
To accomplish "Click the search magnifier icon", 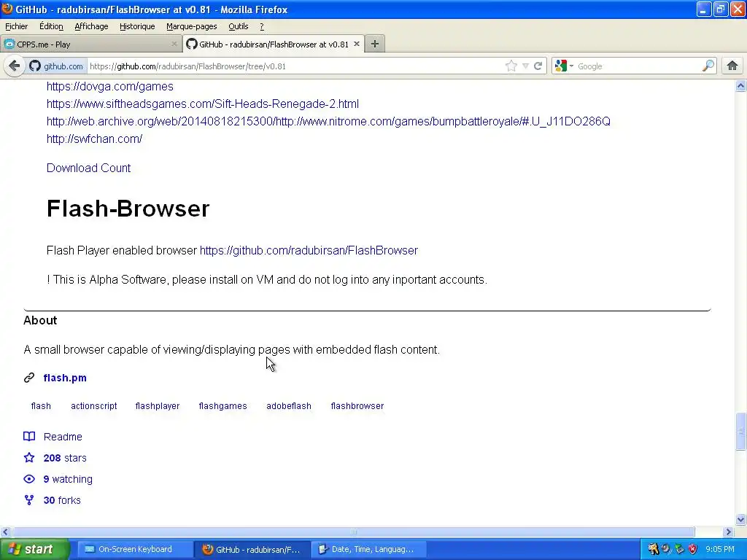I will (708, 66).
